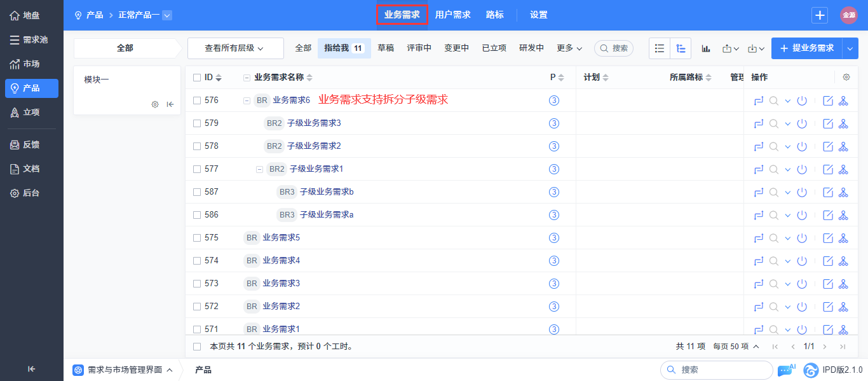
Task: Open the user avatar menu
Action: click(849, 15)
